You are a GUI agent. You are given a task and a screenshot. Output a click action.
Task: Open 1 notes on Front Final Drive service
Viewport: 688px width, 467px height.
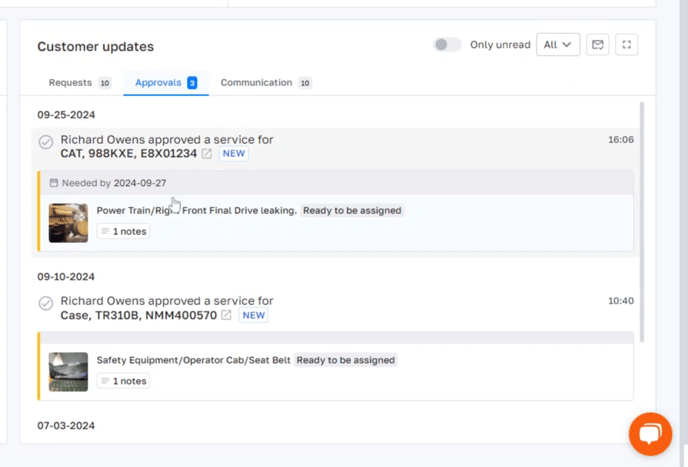(x=123, y=231)
